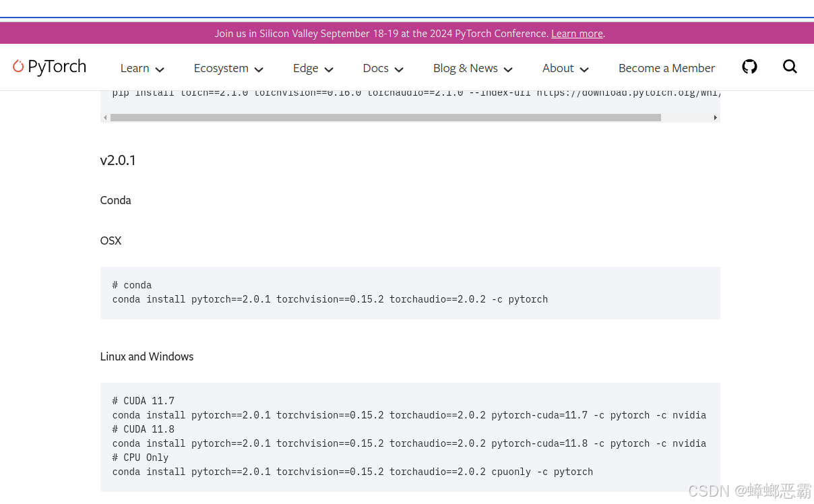Click the pytorch-cuda=11.8 install command
This screenshot has height=504, width=814.
pyautogui.click(x=409, y=443)
